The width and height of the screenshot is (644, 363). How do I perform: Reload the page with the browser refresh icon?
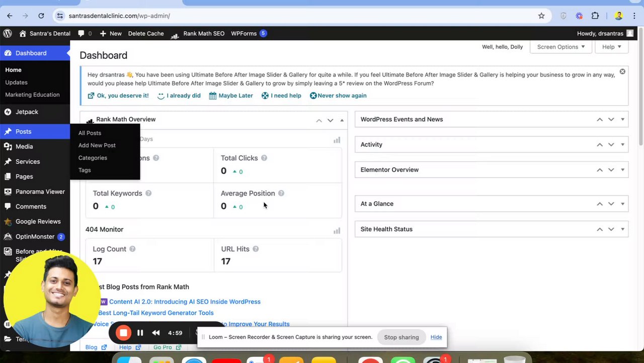(41, 16)
